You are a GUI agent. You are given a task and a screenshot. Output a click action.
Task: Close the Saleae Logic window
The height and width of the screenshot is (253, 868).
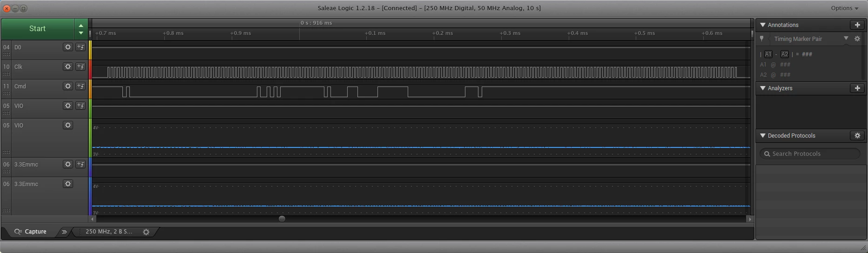(7, 8)
